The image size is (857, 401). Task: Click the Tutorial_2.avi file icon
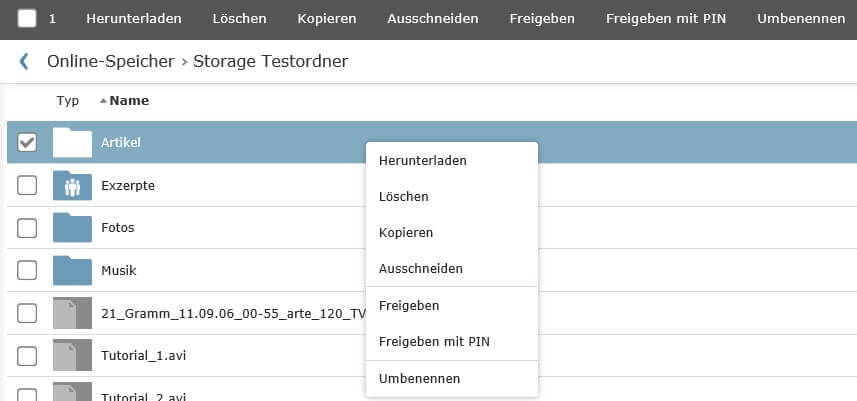(x=72, y=392)
